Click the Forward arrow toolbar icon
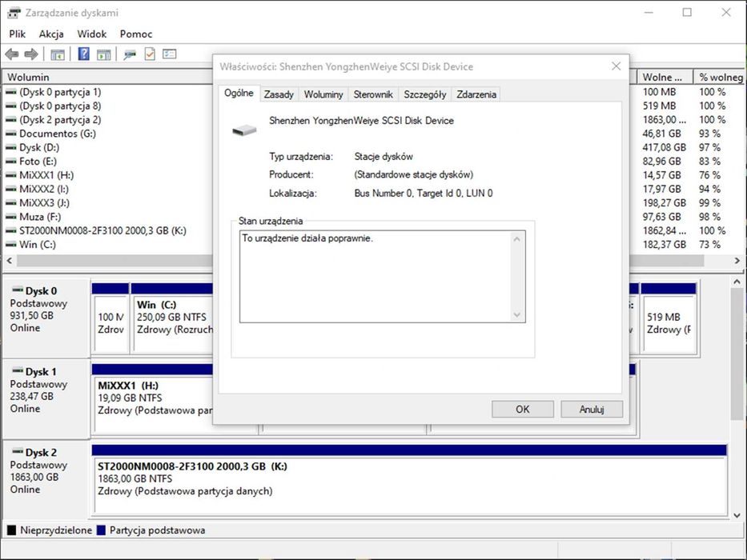 pyautogui.click(x=31, y=54)
